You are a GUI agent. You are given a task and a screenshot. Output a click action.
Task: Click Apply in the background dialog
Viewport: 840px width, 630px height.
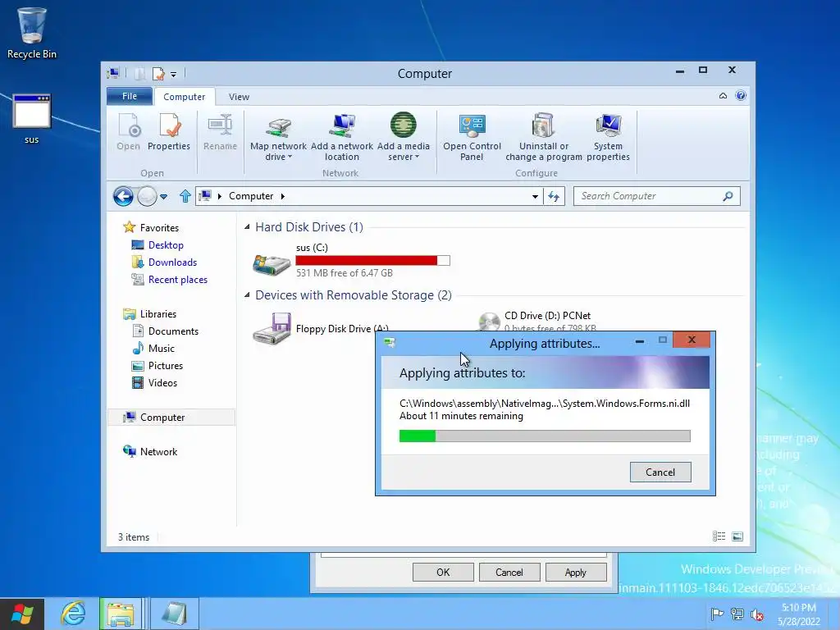point(576,572)
